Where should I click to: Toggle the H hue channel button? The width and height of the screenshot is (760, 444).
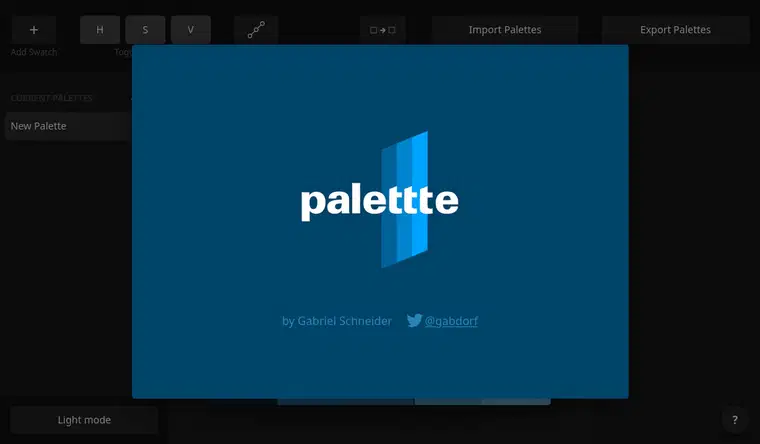100,30
